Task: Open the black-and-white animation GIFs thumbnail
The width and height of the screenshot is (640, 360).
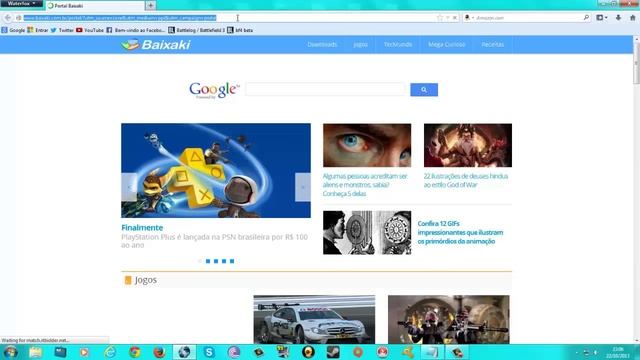Action: point(367,233)
